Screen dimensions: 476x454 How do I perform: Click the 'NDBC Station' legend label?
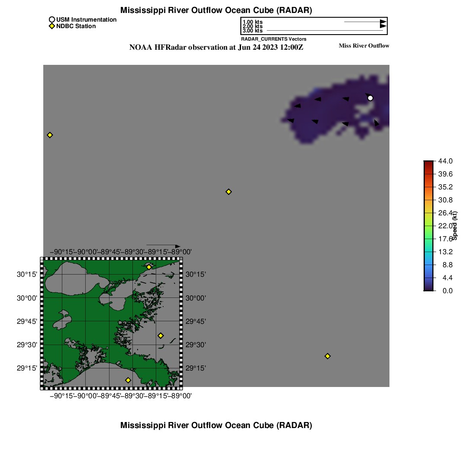[76, 26]
